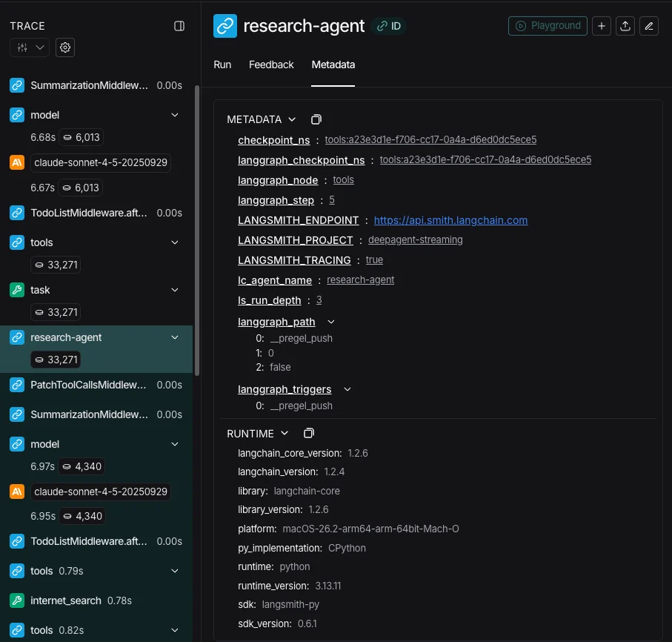The image size is (672, 642).
Task: Select the Metadata tab
Action: (333, 64)
